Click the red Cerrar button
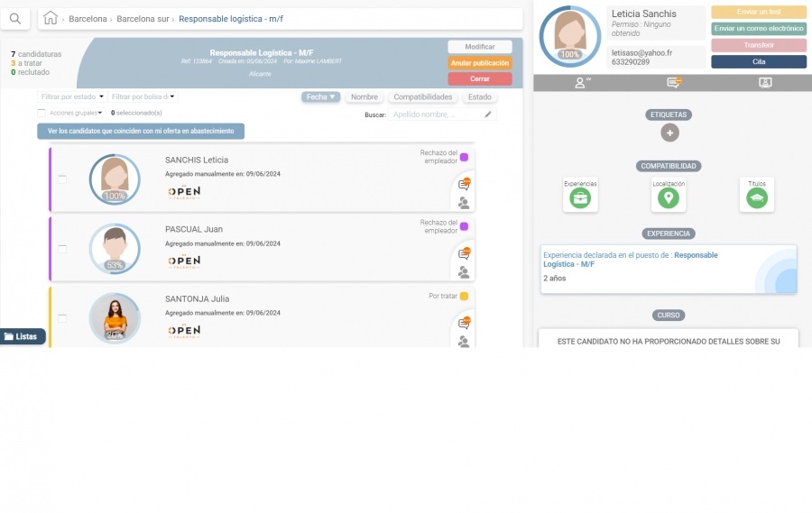This screenshot has height=513, width=812. [480, 78]
